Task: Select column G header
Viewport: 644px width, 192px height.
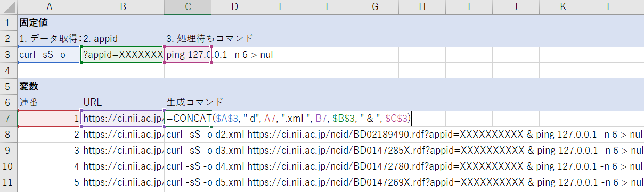Action: (x=376, y=7)
